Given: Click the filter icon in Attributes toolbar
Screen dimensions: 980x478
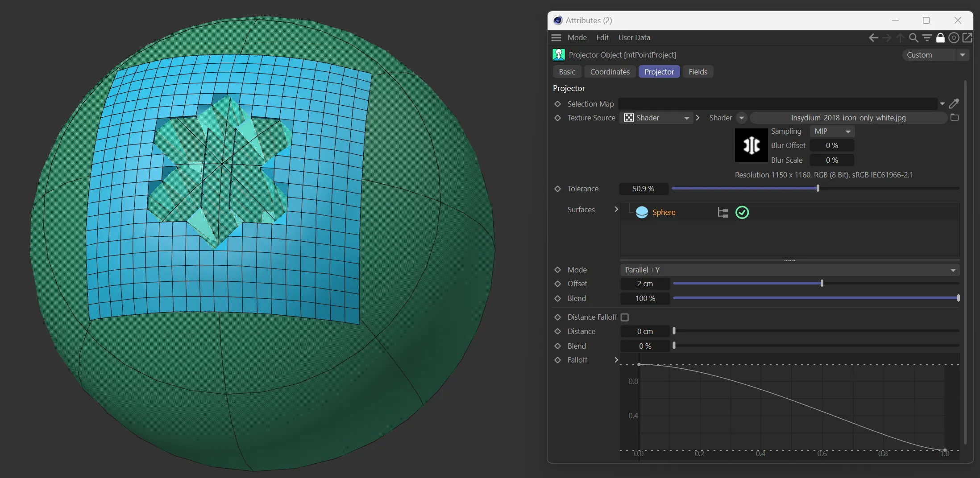Looking at the screenshot, I should coord(927,38).
